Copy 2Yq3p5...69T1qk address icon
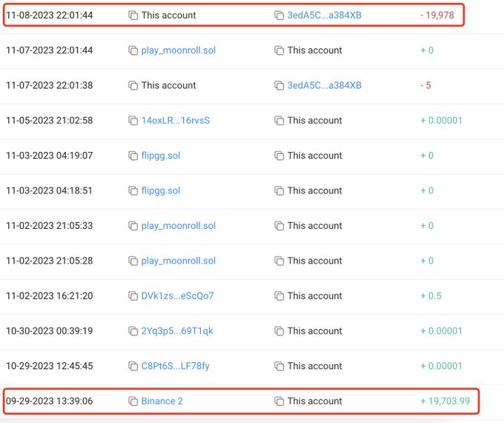 [133, 331]
